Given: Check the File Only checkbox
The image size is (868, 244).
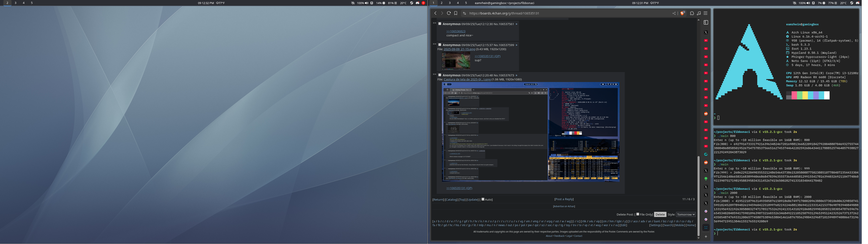Looking at the screenshot, I should click(x=637, y=214).
